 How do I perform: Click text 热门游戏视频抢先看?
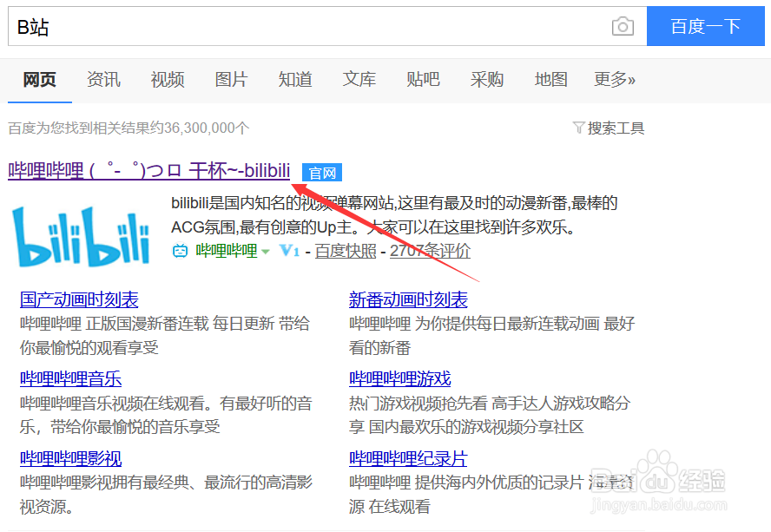418,404
